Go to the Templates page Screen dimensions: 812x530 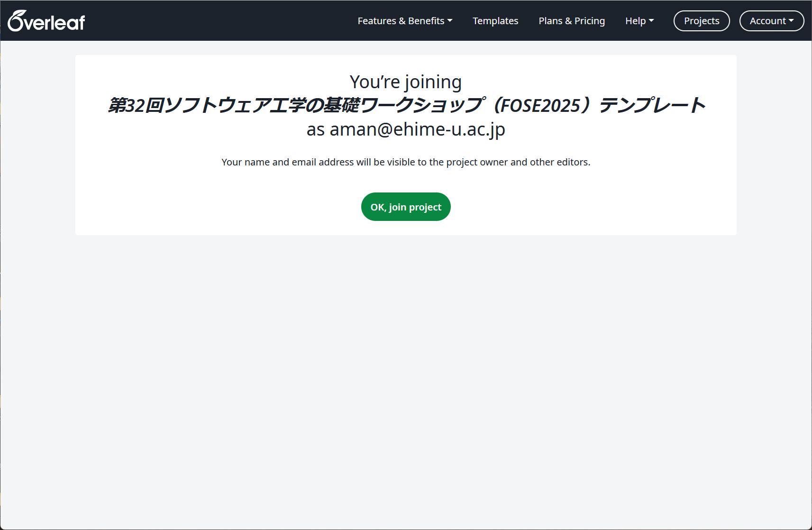click(x=495, y=21)
